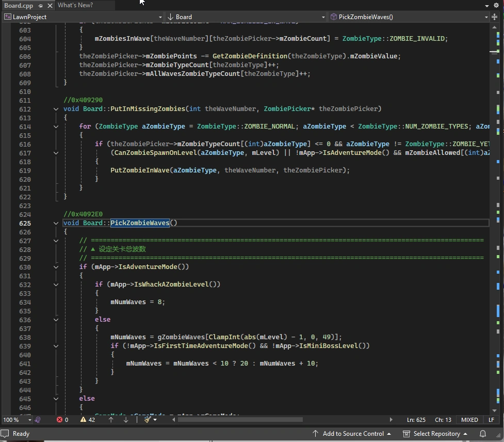The width and height of the screenshot is (504, 442).
Task: Click the warnings count showing 42
Action: [88, 420]
